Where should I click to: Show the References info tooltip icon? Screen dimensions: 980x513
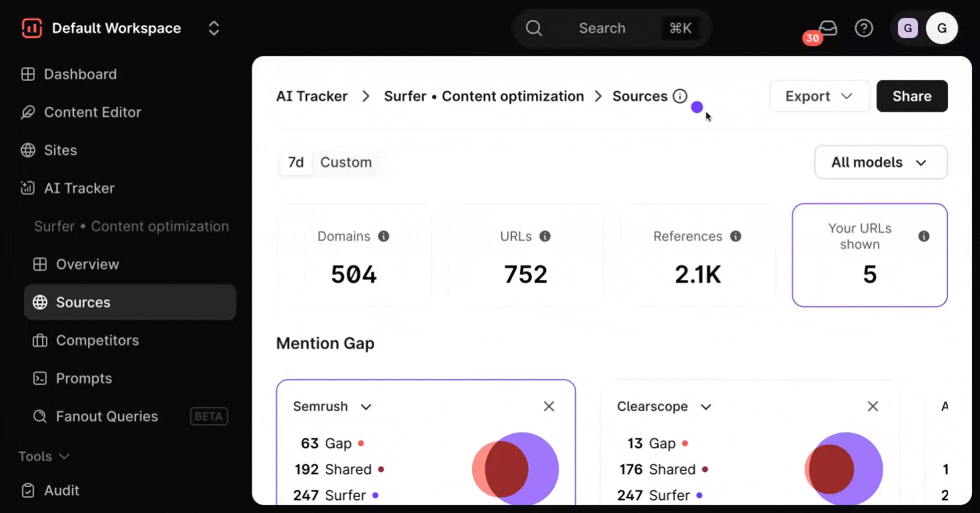coord(736,236)
